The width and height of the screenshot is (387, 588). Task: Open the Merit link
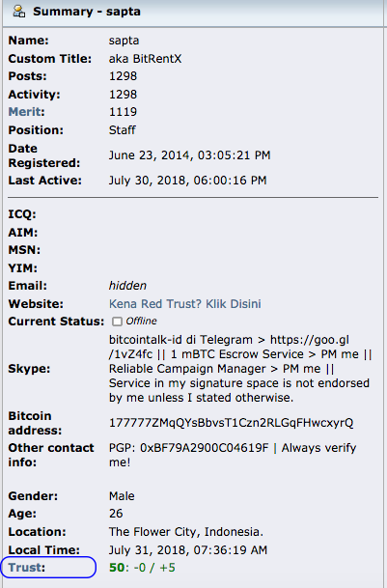point(25,112)
